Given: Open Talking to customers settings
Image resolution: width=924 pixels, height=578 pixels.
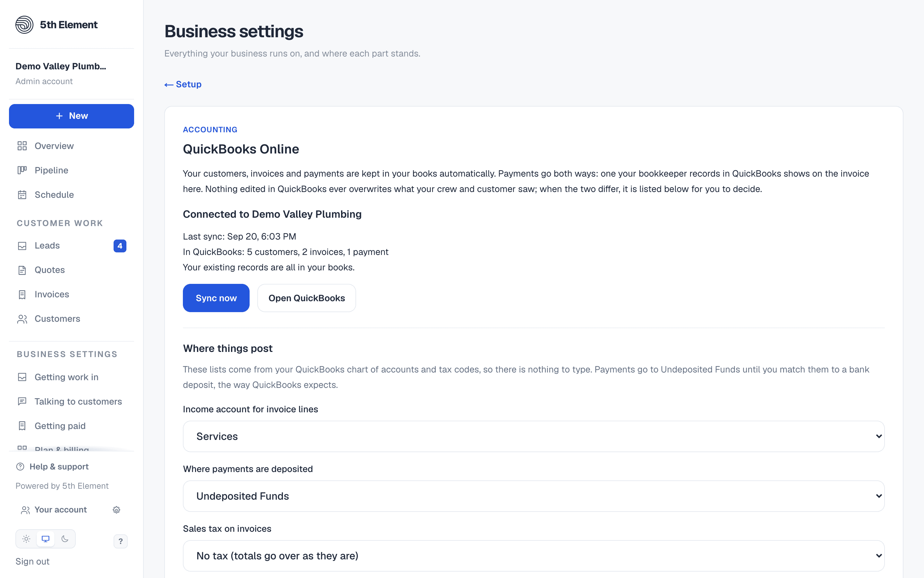Looking at the screenshot, I should coord(72,402).
